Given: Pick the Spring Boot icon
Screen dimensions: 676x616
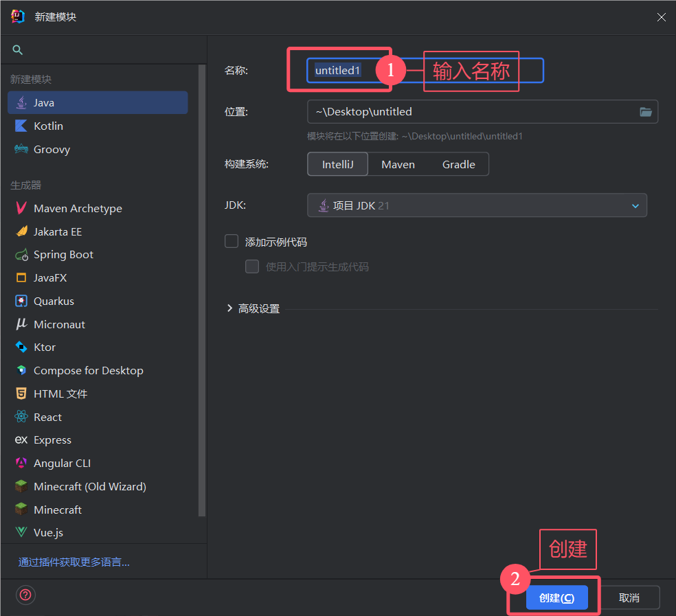Looking at the screenshot, I should coord(21,255).
